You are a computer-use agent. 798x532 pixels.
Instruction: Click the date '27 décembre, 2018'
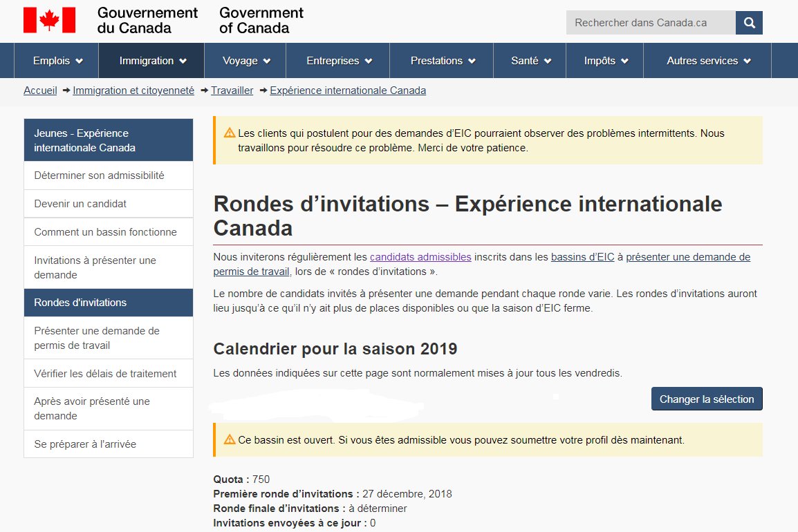pos(407,494)
